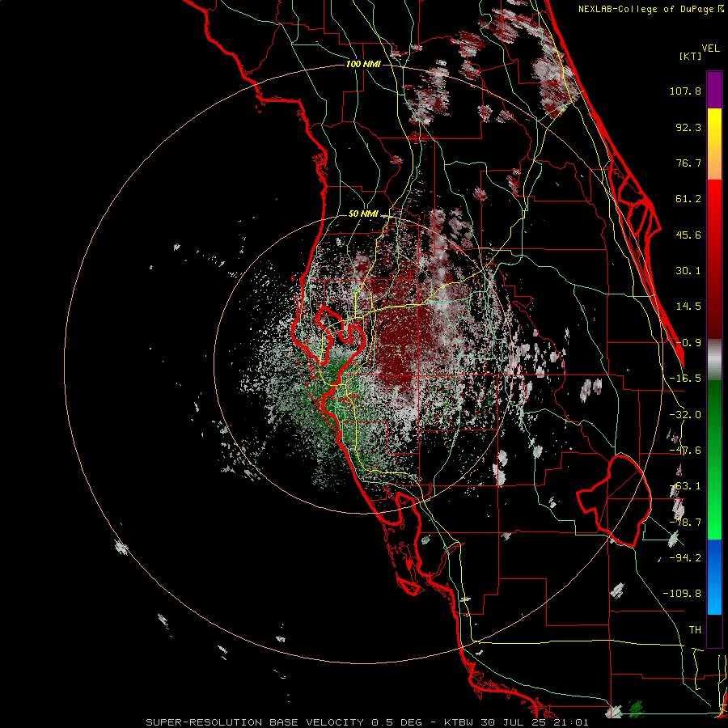Click the VEL legend title

[x=710, y=49]
